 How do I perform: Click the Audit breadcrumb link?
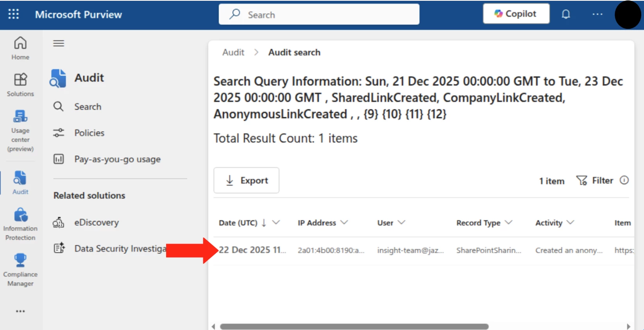[233, 52]
